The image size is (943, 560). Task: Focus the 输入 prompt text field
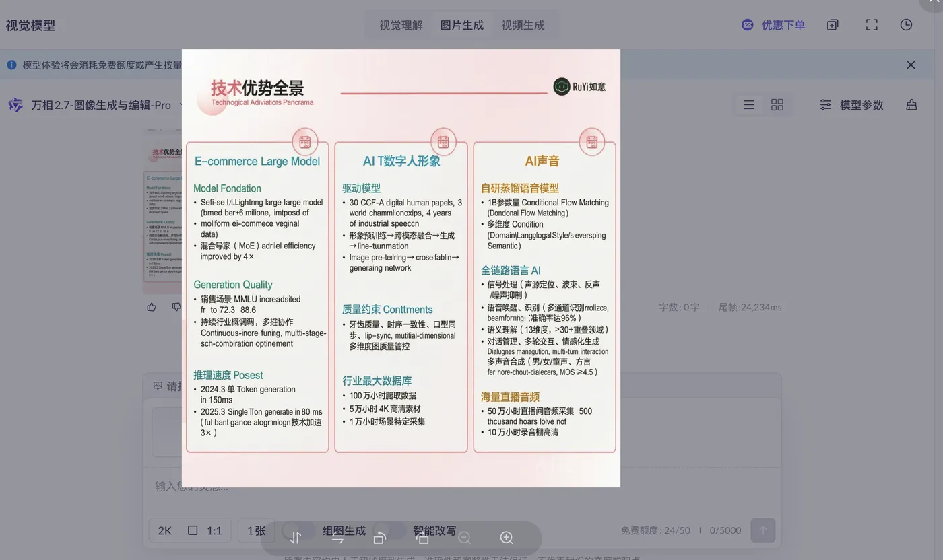point(462,486)
